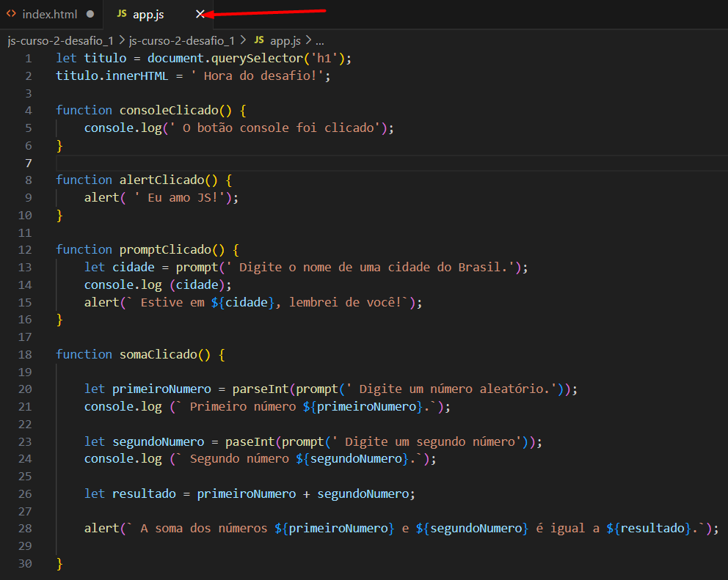Open app.js breadcrumb item

(285, 41)
